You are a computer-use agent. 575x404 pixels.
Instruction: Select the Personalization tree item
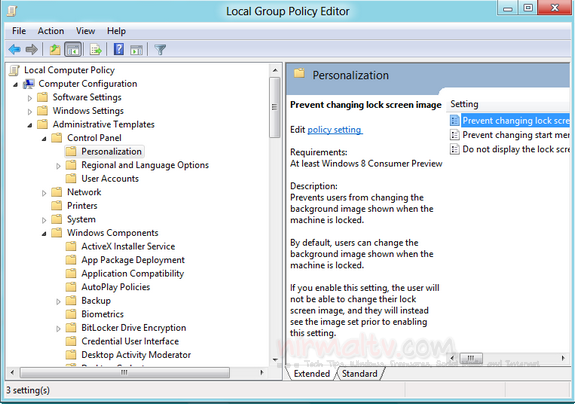pos(111,151)
